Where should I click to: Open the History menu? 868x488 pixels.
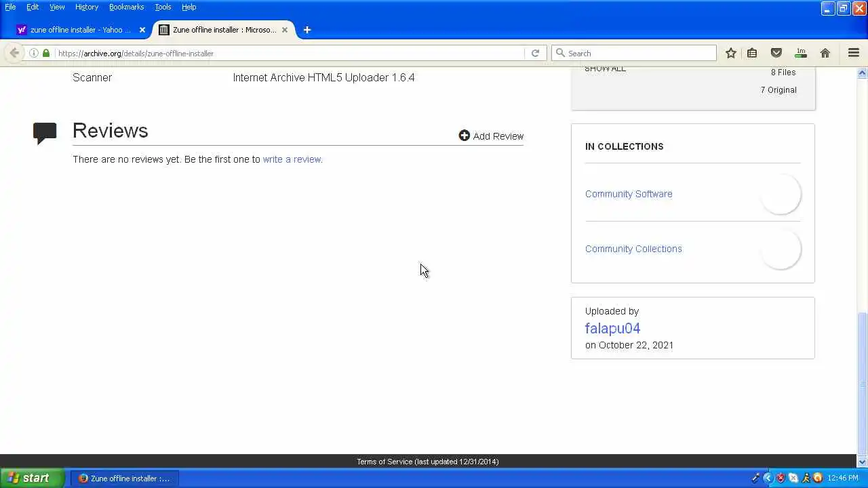pyautogui.click(x=87, y=7)
